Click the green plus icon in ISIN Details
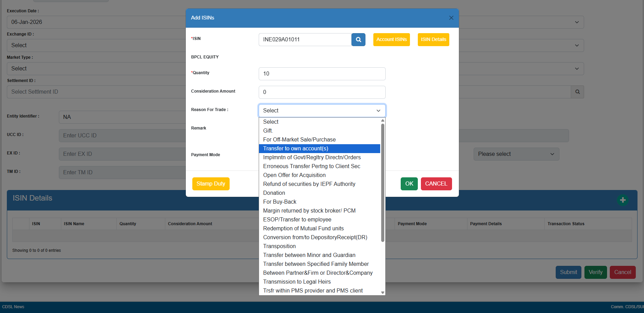The width and height of the screenshot is (644, 313). [x=622, y=200]
